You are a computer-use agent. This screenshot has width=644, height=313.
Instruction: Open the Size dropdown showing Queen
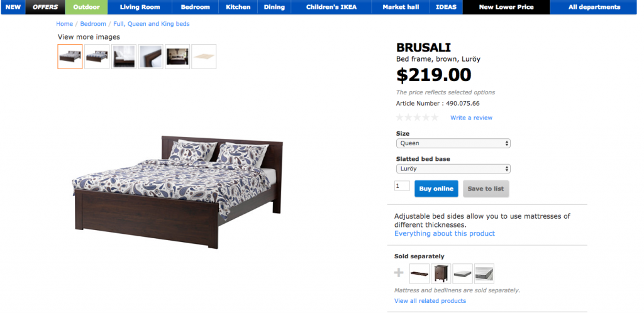pyautogui.click(x=453, y=143)
